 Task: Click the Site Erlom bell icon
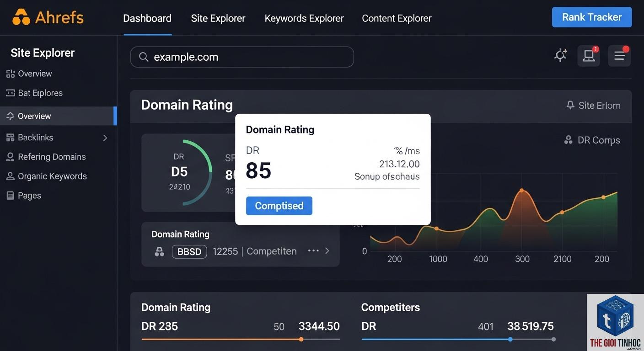click(570, 105)
